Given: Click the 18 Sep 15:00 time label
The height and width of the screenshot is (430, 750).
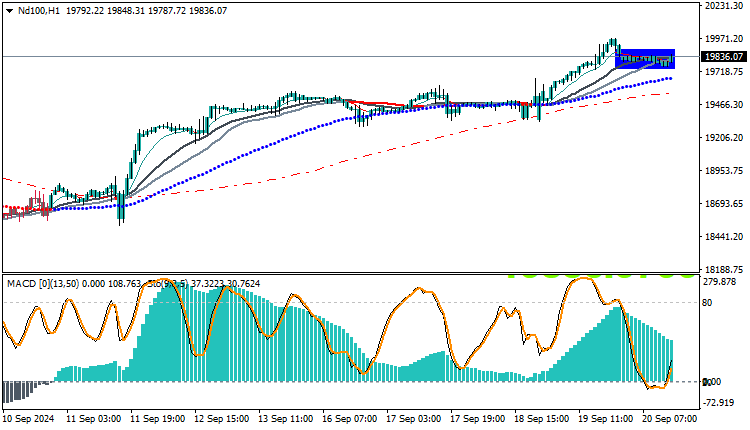Looking at the screenshot, I should tap(542, 419).
